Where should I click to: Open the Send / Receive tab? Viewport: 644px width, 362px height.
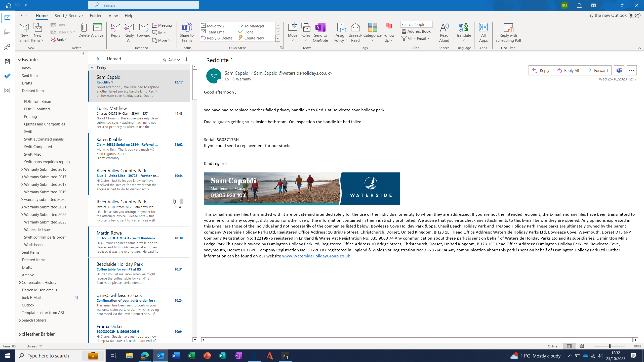pyautogui.click(x=68, y=16)
